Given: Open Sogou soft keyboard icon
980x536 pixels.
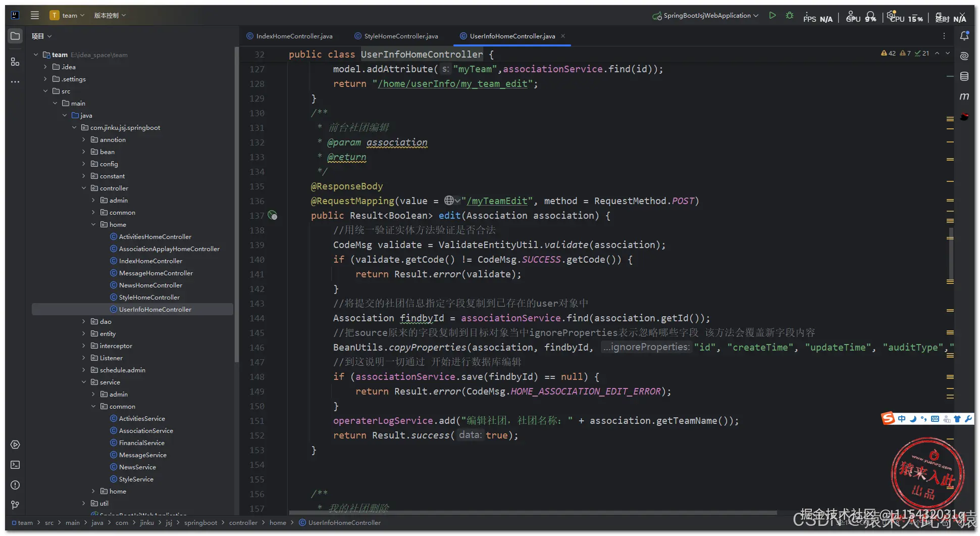Looking at the screenshot, I should (x=935, y=419).
